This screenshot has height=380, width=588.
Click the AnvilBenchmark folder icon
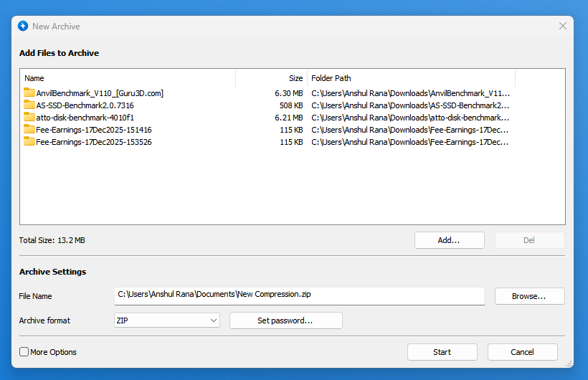point(29,92)
